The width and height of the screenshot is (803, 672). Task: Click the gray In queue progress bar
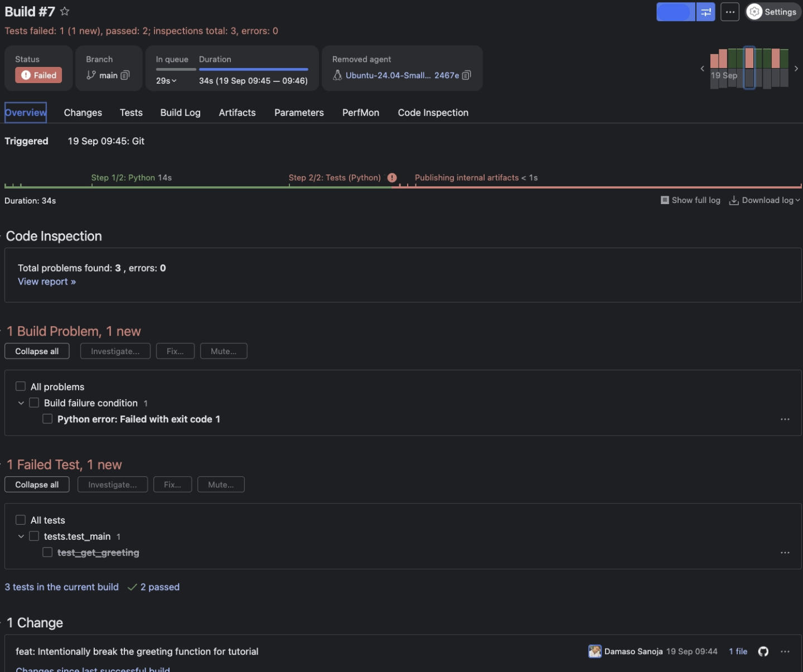click(176, 69)
